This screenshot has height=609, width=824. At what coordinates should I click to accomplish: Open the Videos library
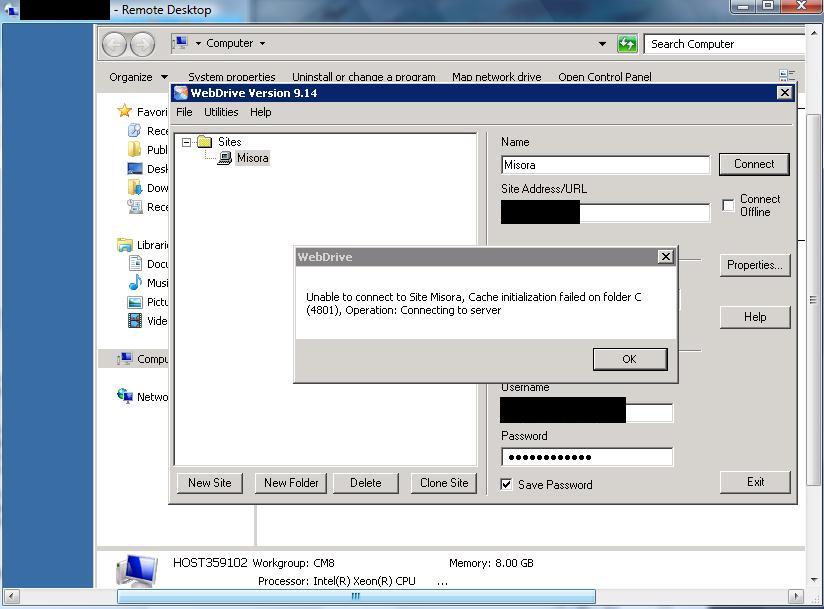pos(148,321)
